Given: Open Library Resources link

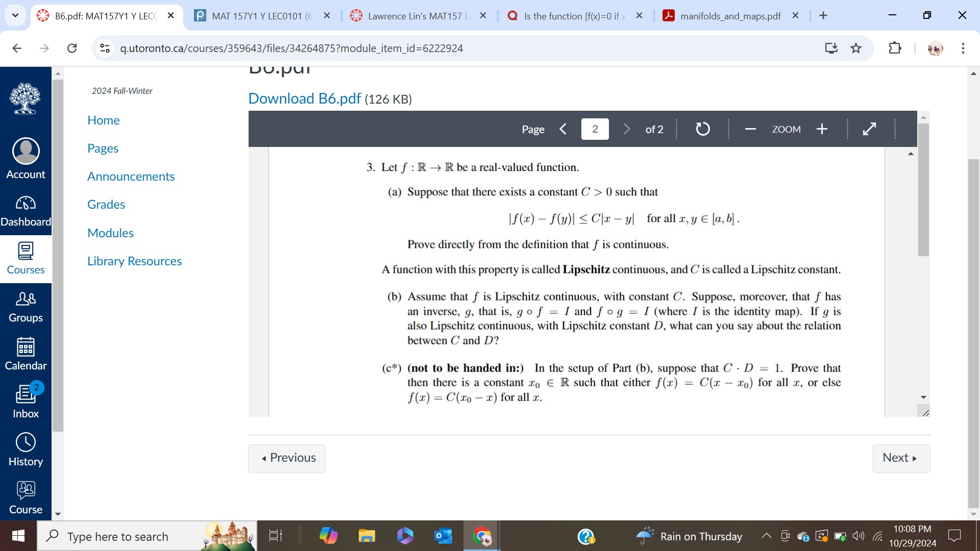Looking at the screenshot, I should pyautogui.click(x=135, y=261).
